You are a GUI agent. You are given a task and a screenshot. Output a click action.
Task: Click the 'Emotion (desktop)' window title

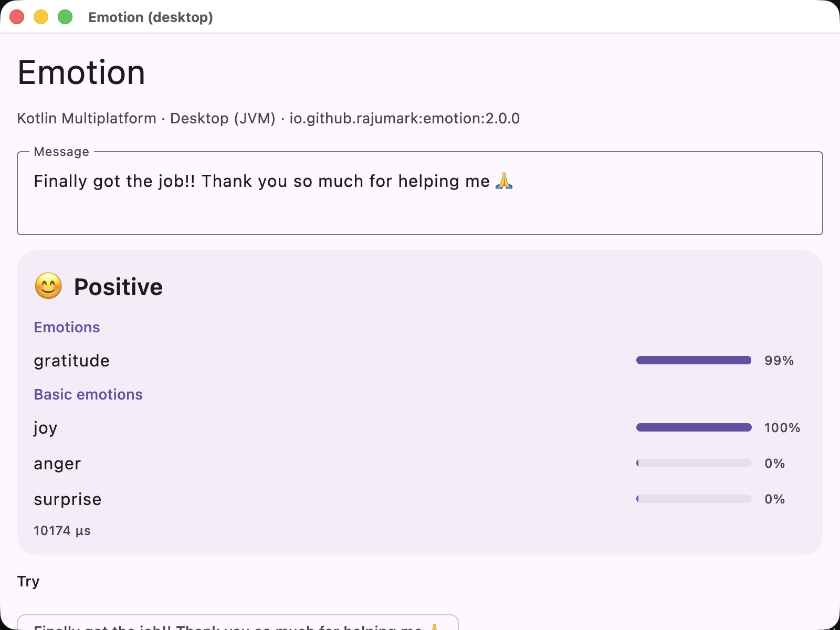151,17
